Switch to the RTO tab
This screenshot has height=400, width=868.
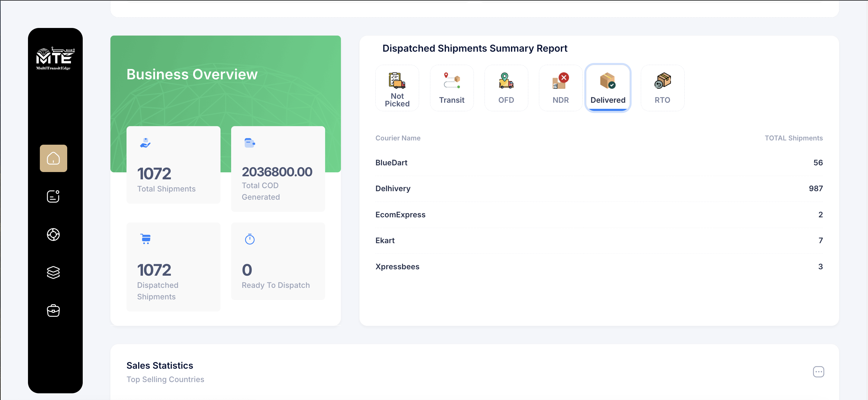(x=662, y=88)
